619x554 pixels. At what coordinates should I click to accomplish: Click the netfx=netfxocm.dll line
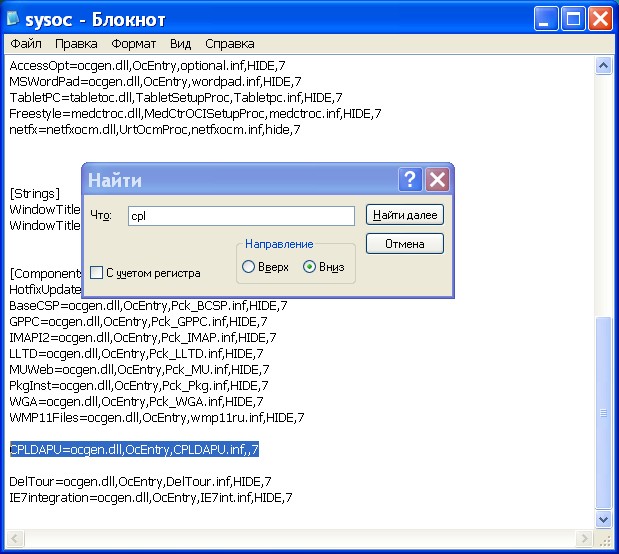[155, 130]
